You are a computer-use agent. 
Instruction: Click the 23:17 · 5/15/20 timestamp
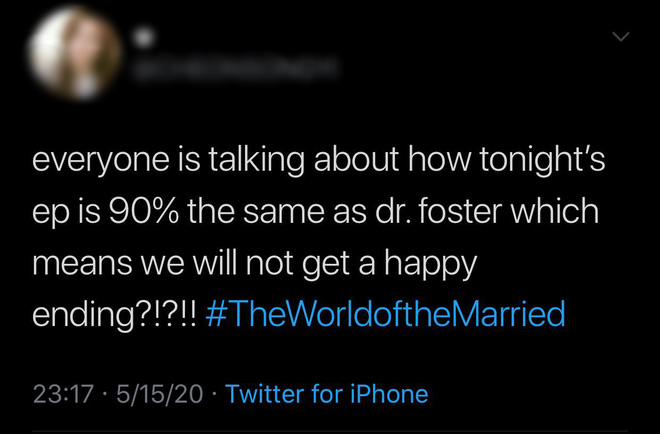point(117,394)
